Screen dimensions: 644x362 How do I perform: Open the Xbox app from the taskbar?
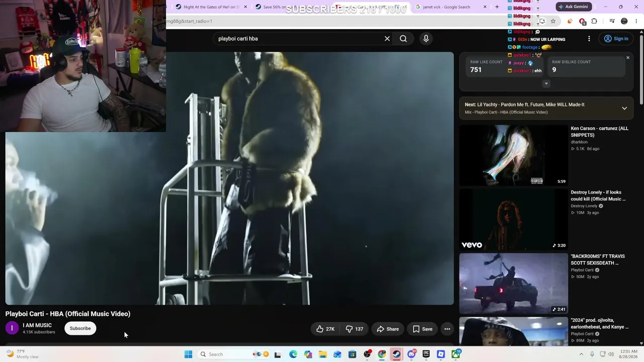[456, 354]
